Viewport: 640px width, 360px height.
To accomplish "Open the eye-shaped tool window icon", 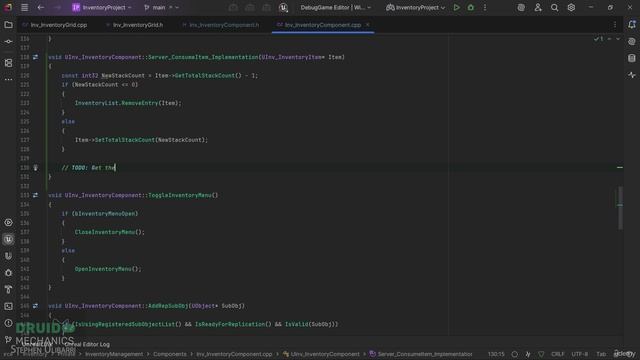I will 8,223.
